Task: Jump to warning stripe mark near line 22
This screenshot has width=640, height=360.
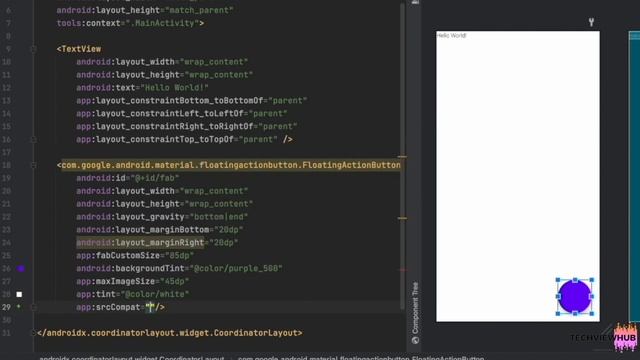Action: 402,218
